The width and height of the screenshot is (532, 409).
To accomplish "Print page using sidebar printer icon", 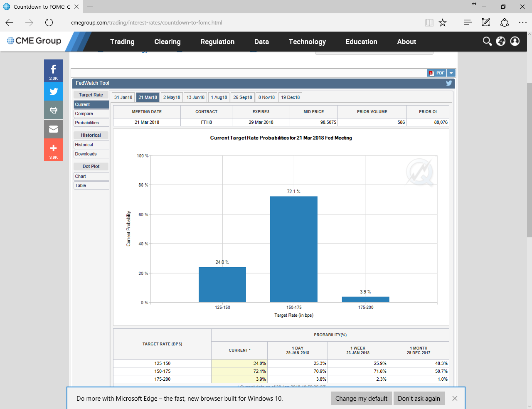I will [x=53, y=110].
